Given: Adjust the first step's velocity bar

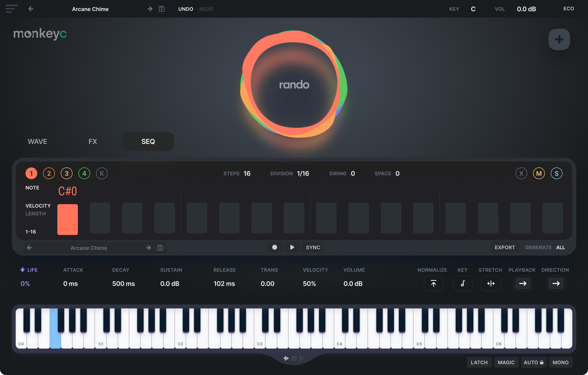Looking at the screenshot, I should pos(68,219).
